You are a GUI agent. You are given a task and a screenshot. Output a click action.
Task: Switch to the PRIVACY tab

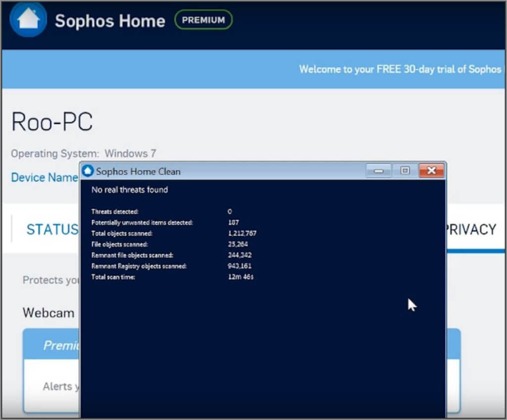click(x=471, y=229)
